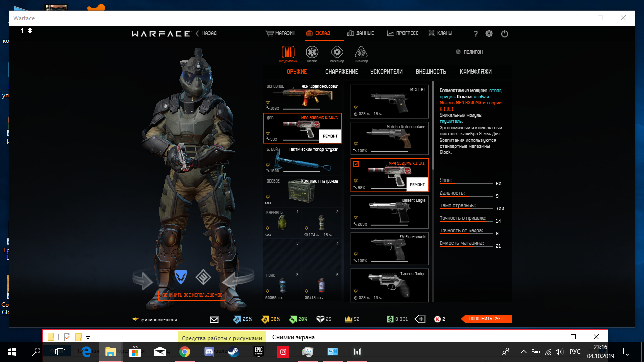Image resolution: width=644 pixels, height=362 pixels.
Task: Click the grenade in pocket slot 1
Action: (282, 223)
